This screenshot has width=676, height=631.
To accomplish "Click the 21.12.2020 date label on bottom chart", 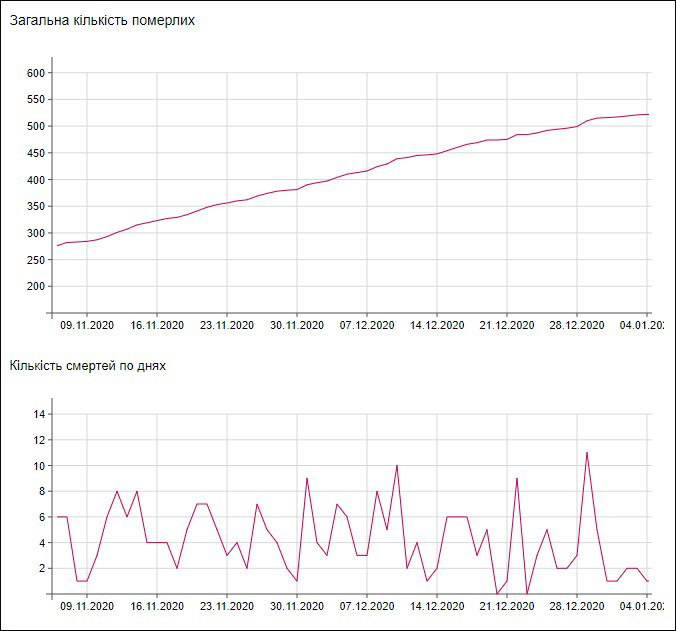I will coord(507,606).
